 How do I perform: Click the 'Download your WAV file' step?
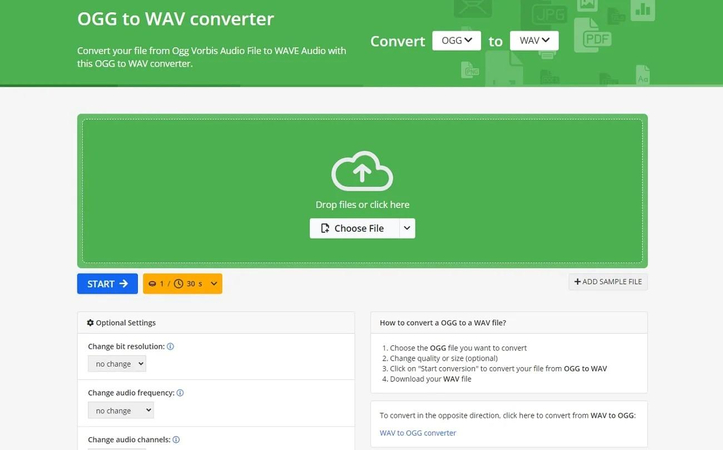click(x=431, y=379)
